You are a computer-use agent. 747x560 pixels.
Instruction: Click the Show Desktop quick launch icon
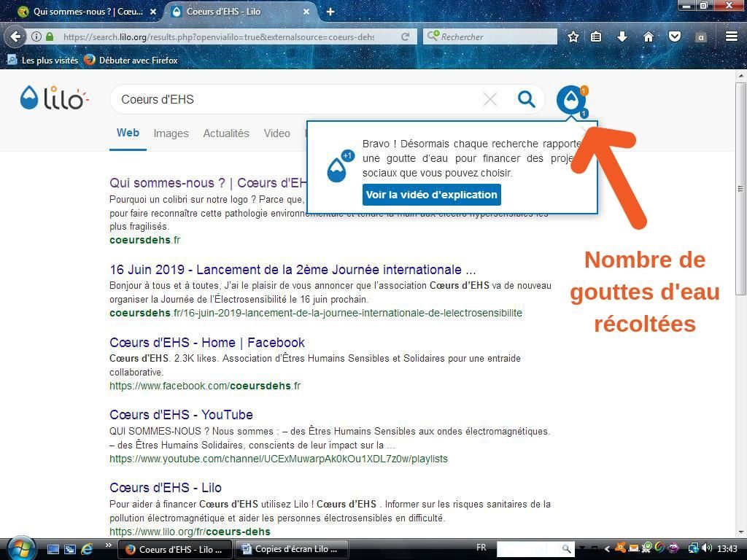[x=53, y=550]
